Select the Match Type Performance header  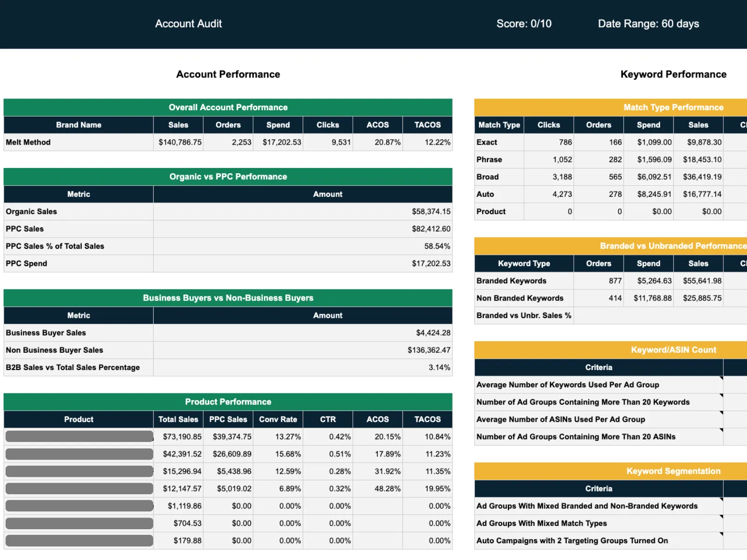point(674,107)
